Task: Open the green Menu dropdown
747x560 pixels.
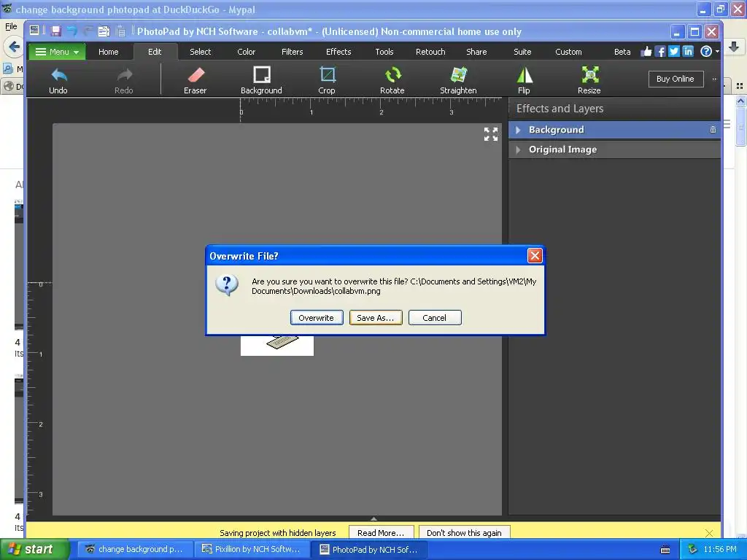Action: (57, 52)
